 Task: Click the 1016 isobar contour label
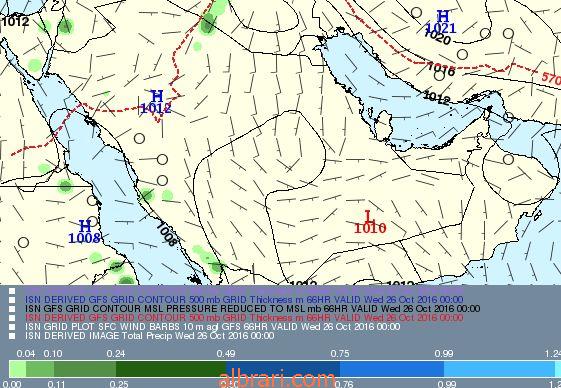pyautogui.click(x=441, y=69)
